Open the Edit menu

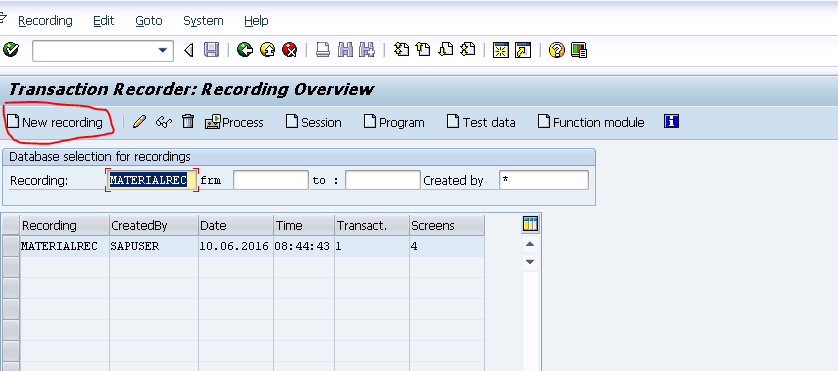(104, 21)
